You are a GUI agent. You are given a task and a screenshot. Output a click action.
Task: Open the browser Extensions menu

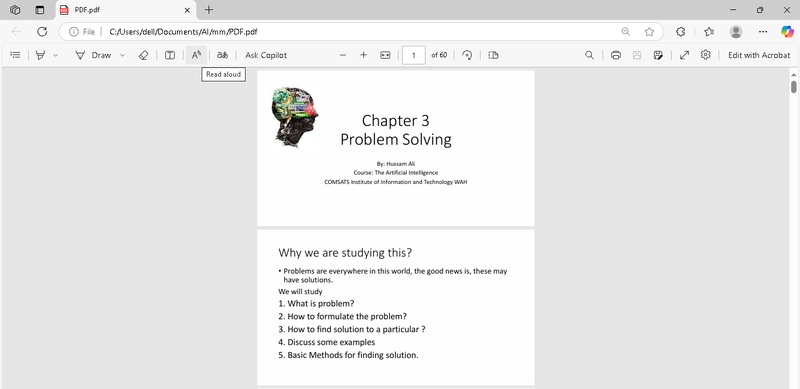[680, 32]
